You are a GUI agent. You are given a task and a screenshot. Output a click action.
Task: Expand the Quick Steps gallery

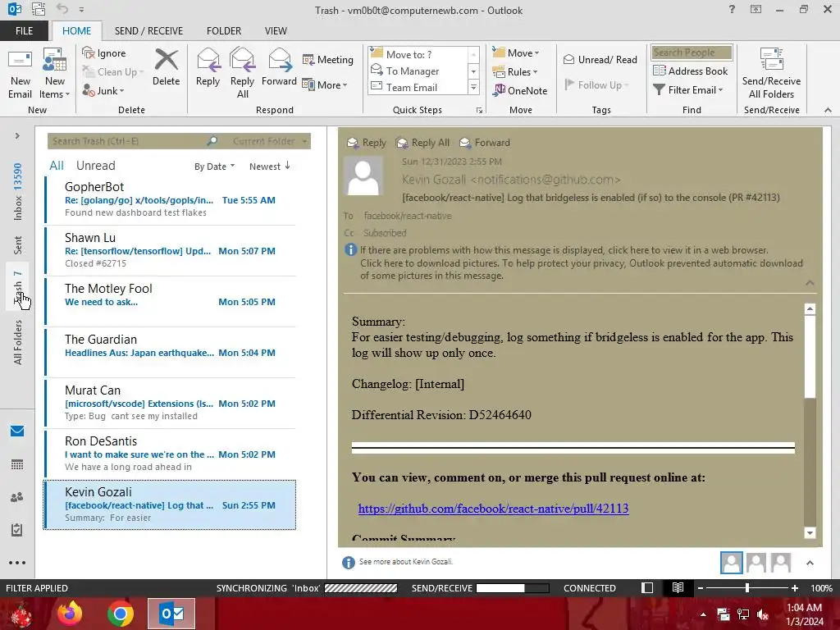[473, 87]
